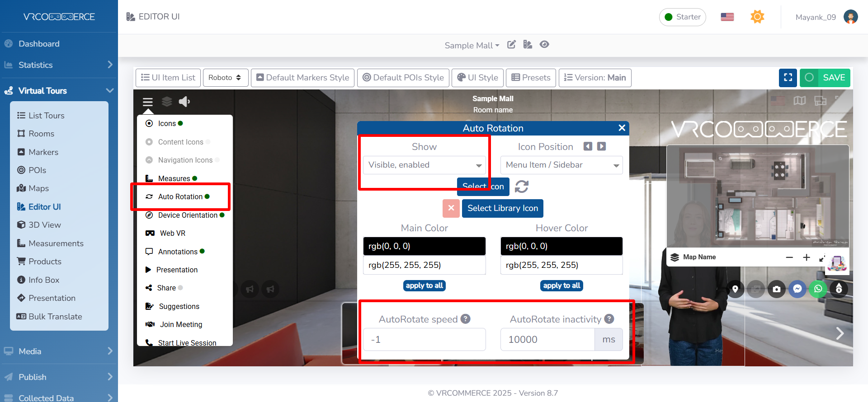The width and height of the screenshot is (868, 402).
Task: Open Markers in the sidebar menu
Action: tap(43, 152)
